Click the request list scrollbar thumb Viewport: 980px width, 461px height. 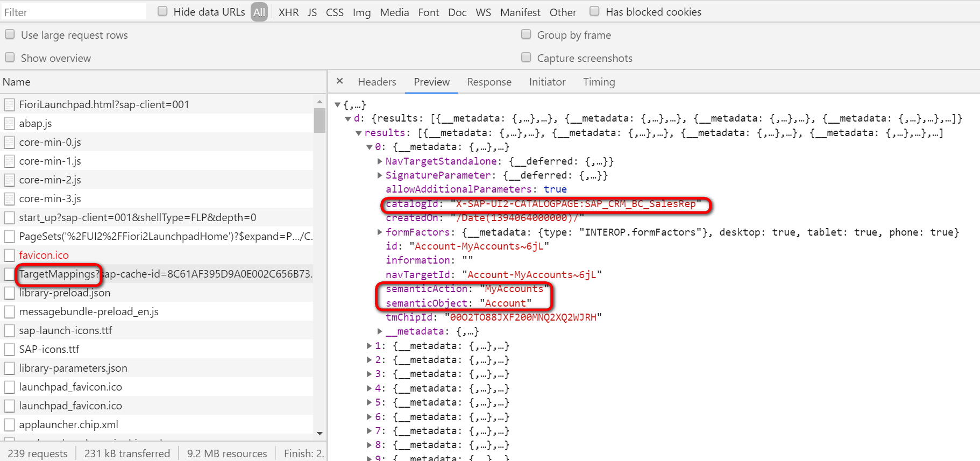coord(319,120)
